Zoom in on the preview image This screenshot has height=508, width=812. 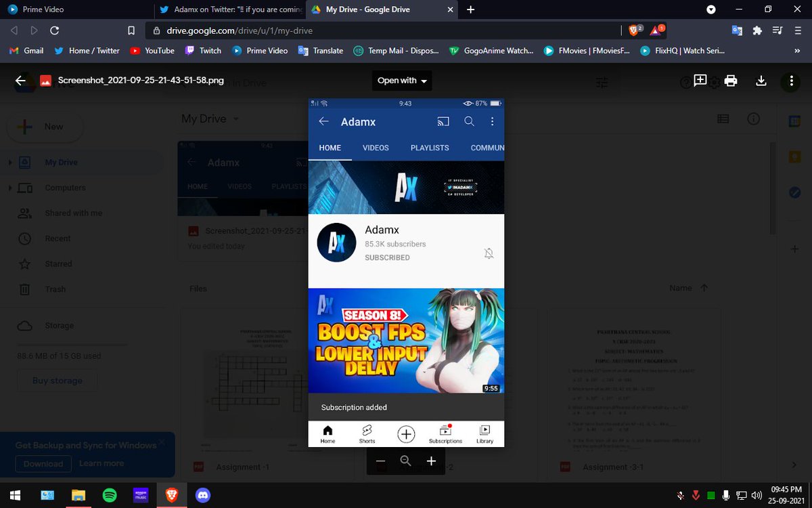coord(431,461)
